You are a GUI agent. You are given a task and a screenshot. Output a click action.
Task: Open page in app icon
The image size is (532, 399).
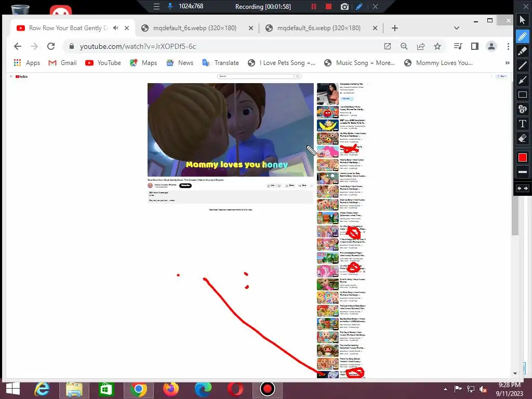coord(388,46)
